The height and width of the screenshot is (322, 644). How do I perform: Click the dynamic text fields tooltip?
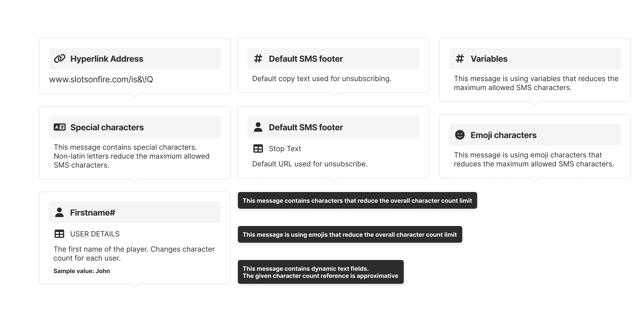[x=321, y=272]
